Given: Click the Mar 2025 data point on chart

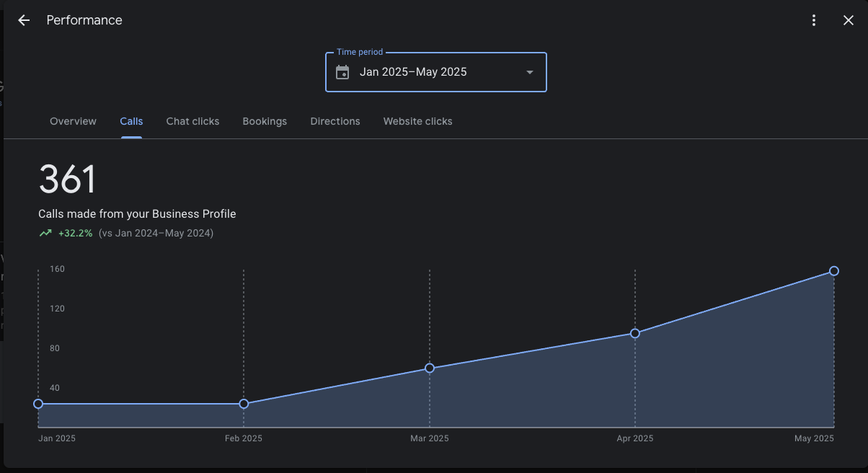Looking at the screenshot, I should (x=430, y=368).
